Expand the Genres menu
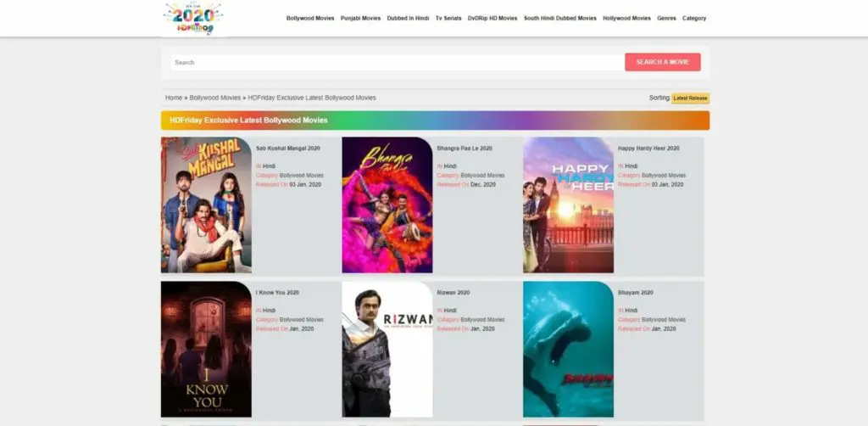This screenshot has width=868, height=426. coord(666,19)
